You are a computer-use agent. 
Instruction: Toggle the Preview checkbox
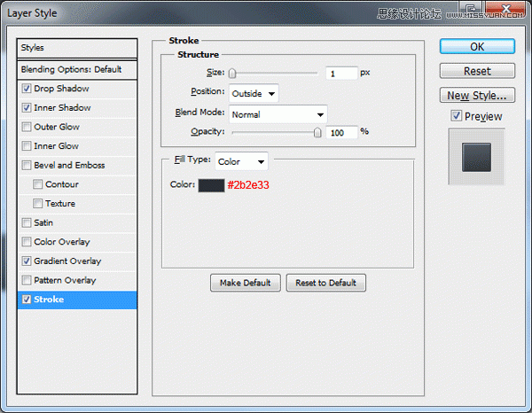click(457, 116)
